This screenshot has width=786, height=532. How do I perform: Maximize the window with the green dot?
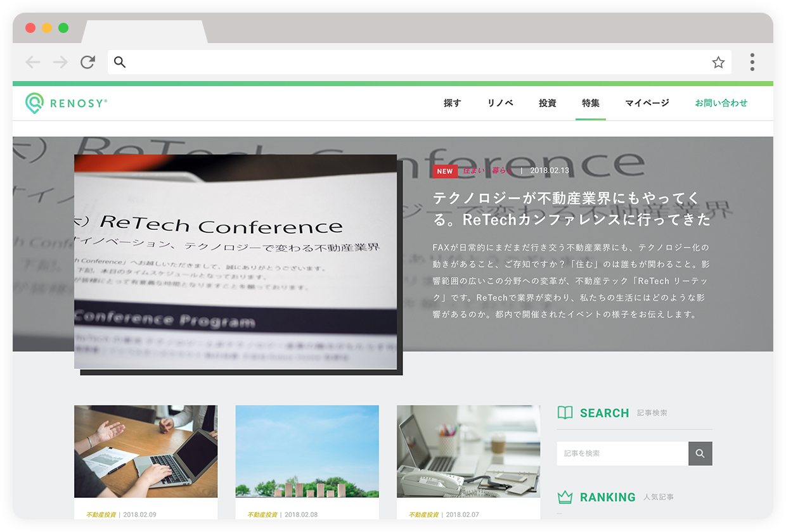pyautogui.click(x=63, y=28)
